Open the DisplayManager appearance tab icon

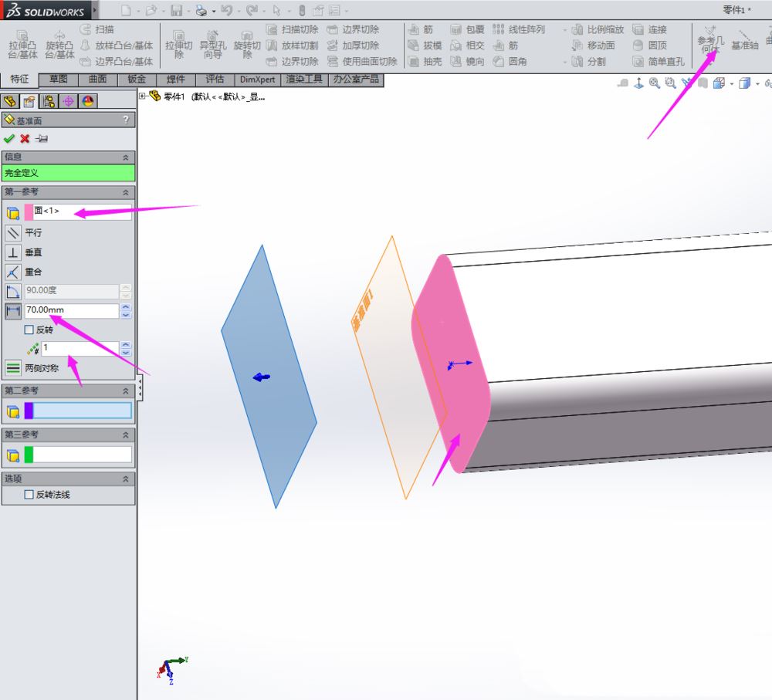click(88, 101)
